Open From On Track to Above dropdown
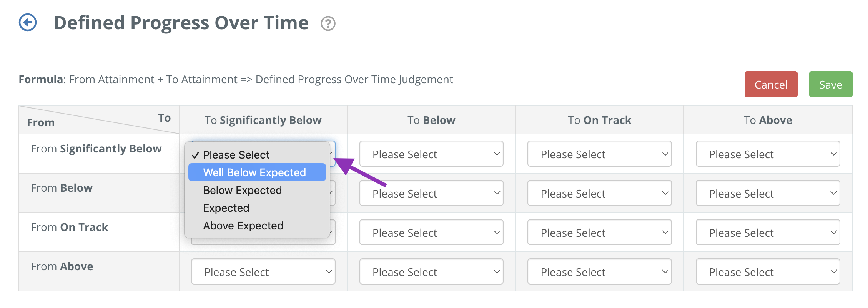Viewport: 868px width, 308px height. (768, 232)
